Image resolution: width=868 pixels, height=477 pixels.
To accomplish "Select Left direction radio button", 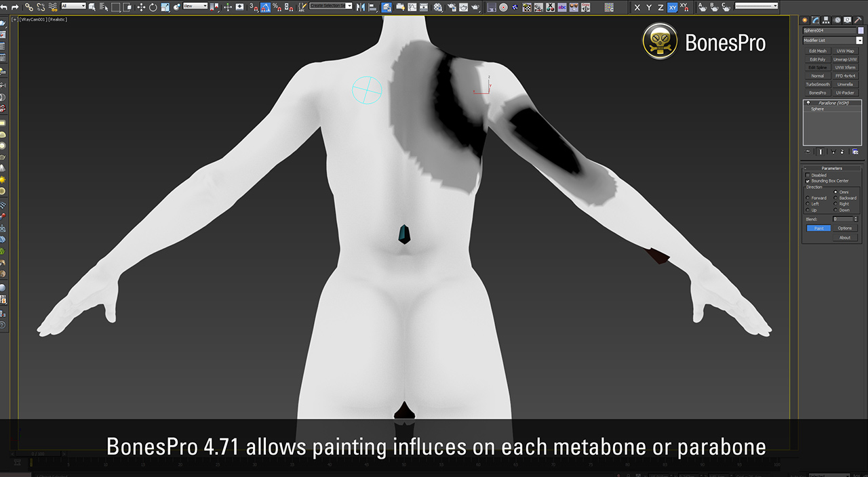I will (808, 204).
